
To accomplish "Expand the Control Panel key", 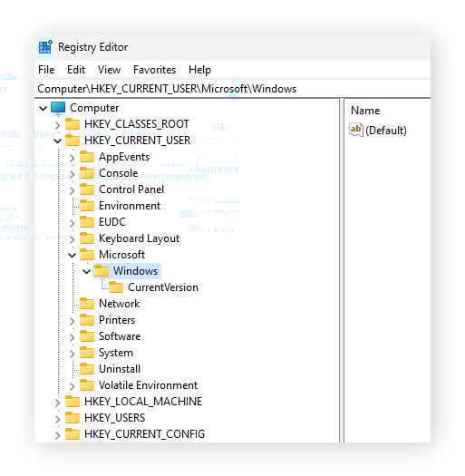I will [73, 190].
